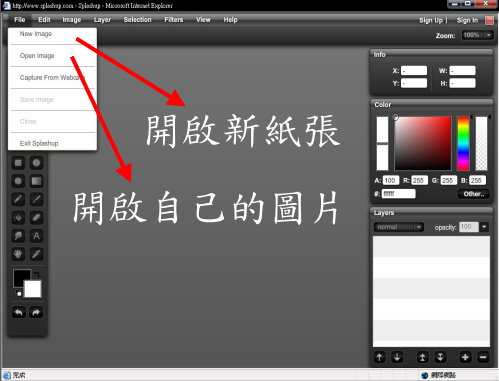This screenshot has width=499, height=381.
Task: Click the blue B value field
Action: point(477,180)
